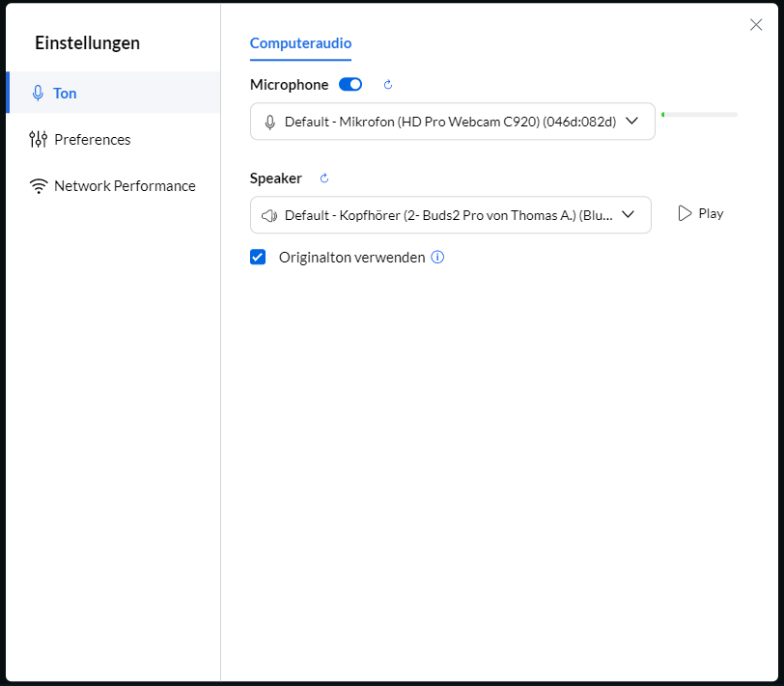Viewport: 784px width, 686px height.
Task: Open the Default - Mikrofon device selector
Action: [450, 122]
